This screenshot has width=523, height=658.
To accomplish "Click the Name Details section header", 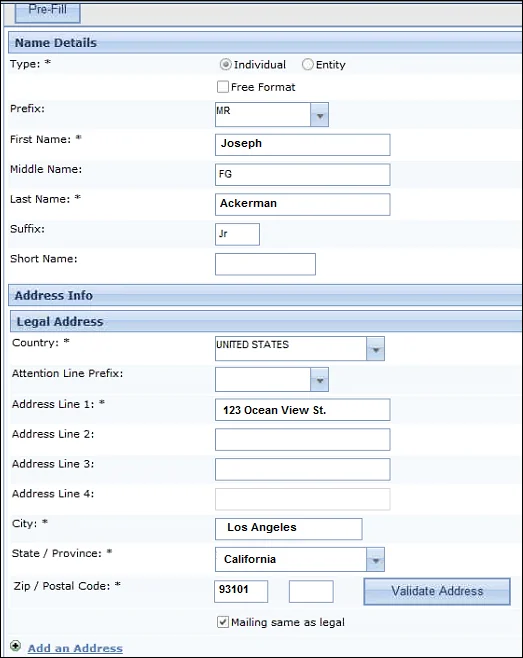I will click(265, 42).
